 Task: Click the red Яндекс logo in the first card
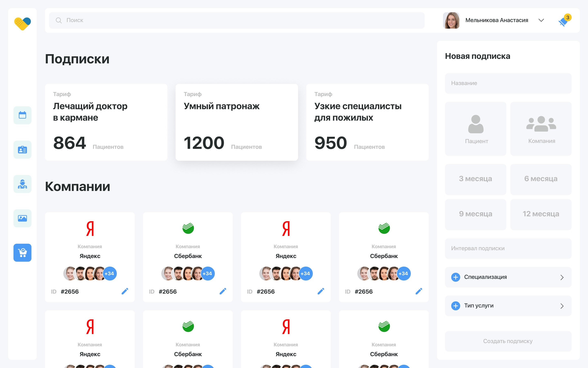coord(90,229)
